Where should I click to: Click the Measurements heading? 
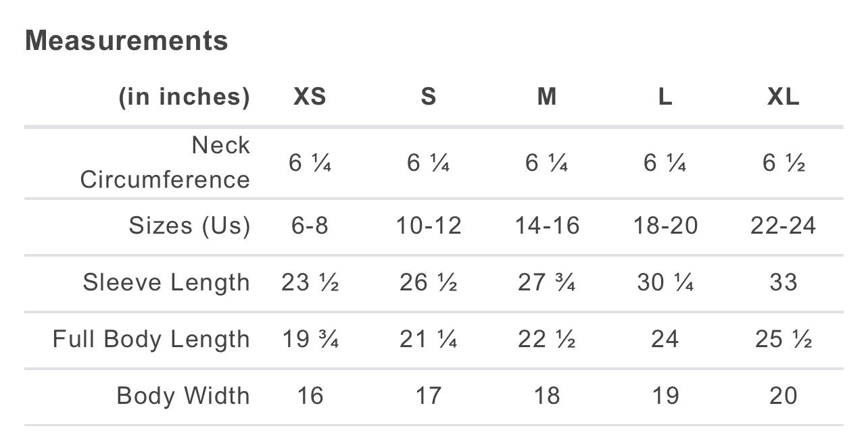click(x=126, y=41)
